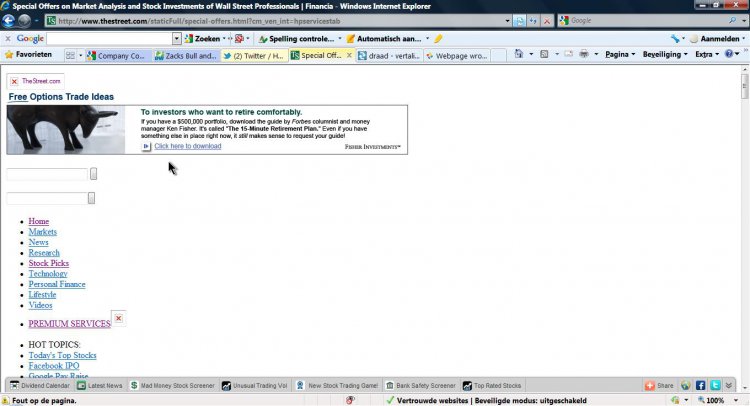Open a new blank tab
750x406 pixels.
498,55
